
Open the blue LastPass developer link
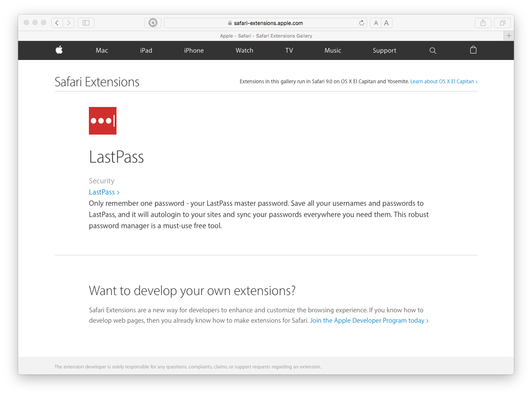104,192
